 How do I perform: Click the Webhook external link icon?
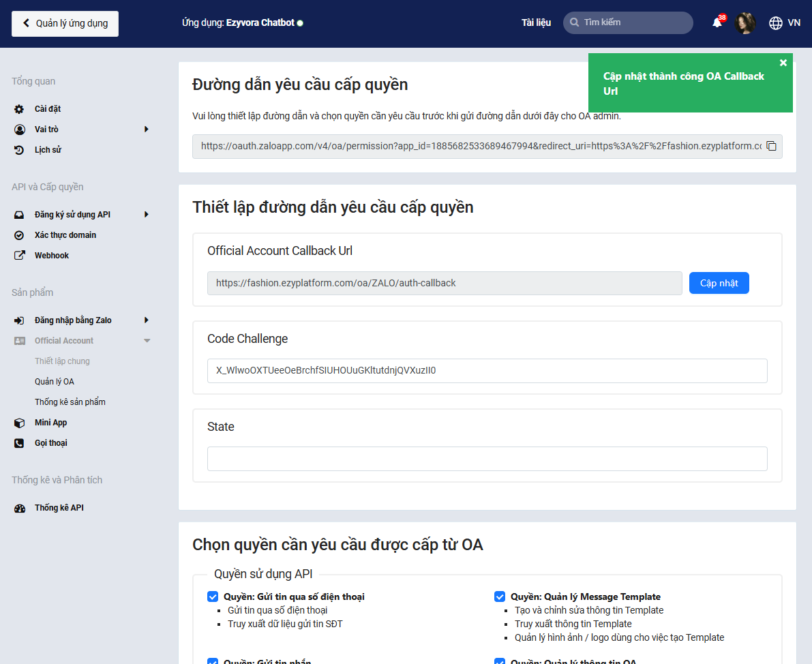click(19, 256)
